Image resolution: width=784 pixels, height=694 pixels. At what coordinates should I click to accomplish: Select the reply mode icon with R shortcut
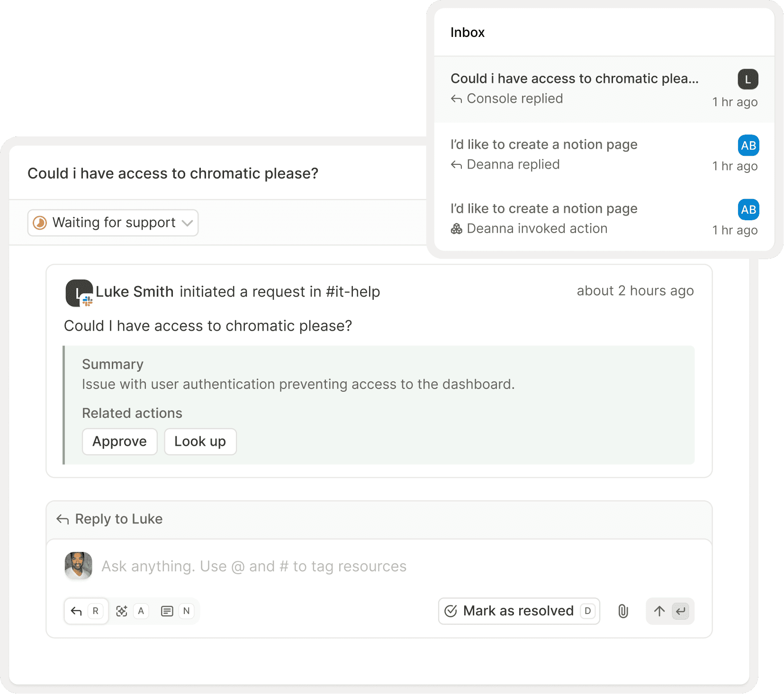pyautogui.click(x=86, y=611)
